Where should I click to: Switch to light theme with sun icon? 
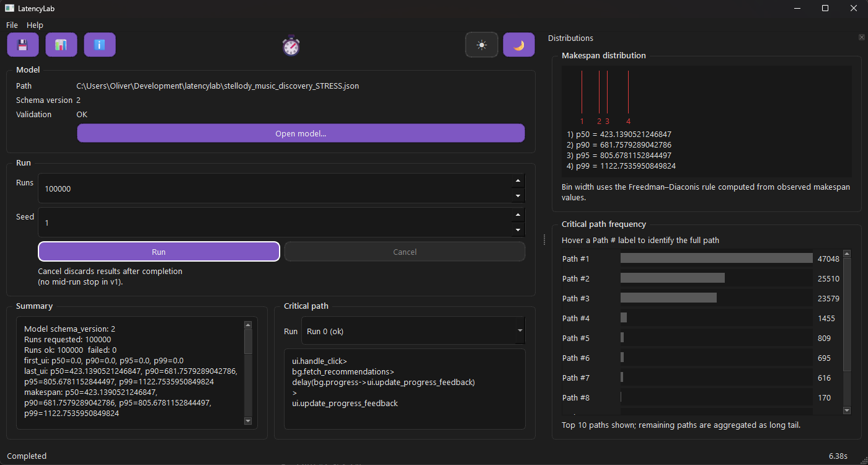(x=482, y=45)
